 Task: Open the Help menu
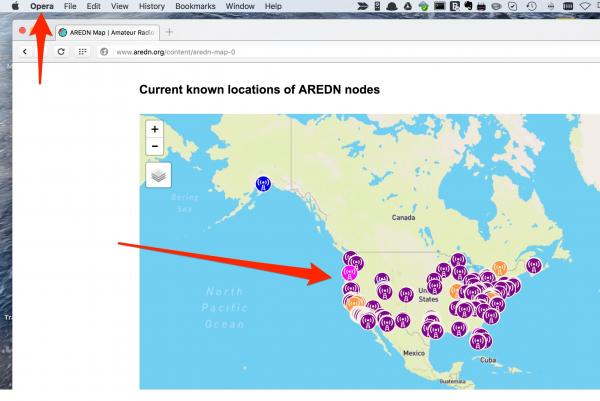pos(273,6)
